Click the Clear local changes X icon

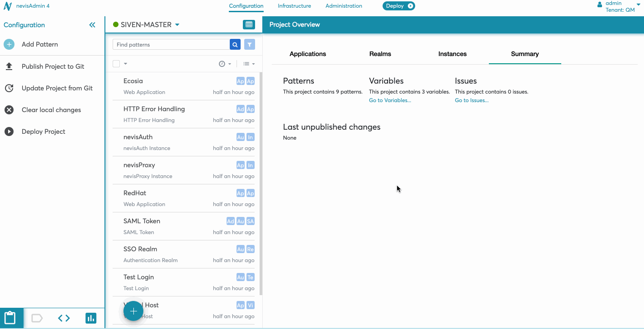click(9, 110)
